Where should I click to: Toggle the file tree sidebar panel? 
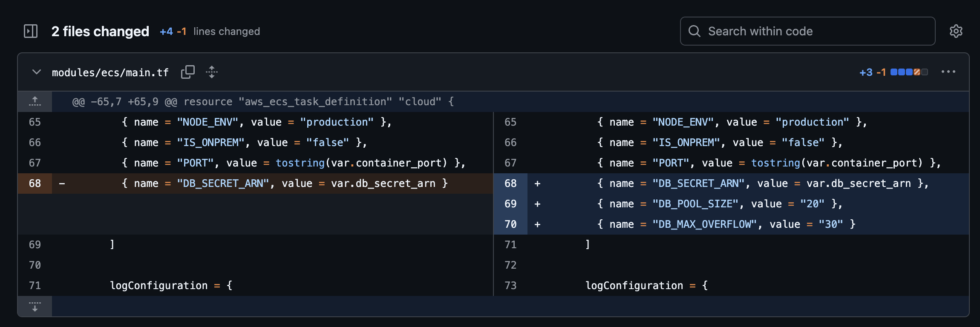pyautogui.click(x=31, y=31)
